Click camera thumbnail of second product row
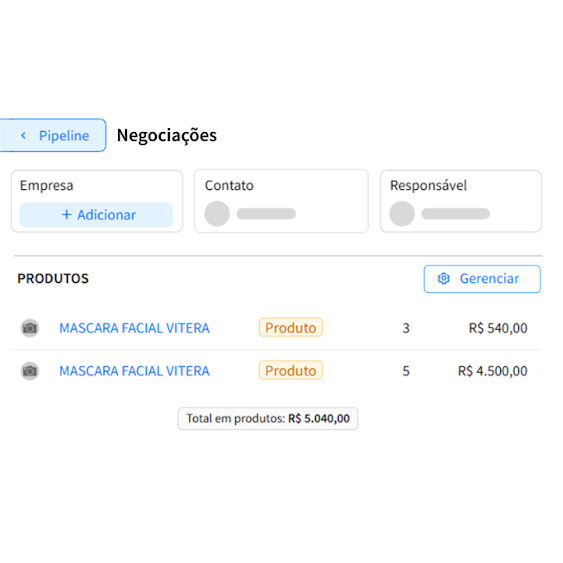Image resolution: width=563 pixels, height=563 pixels. [30, 371]
